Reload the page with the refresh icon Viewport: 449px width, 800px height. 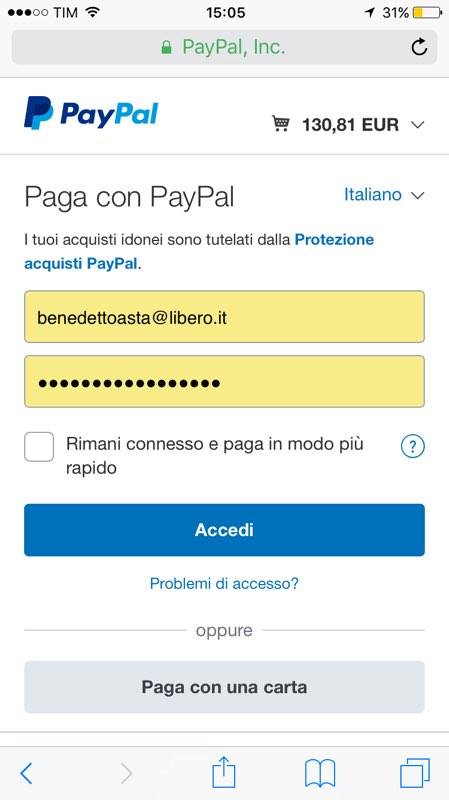tap(419, 47)
